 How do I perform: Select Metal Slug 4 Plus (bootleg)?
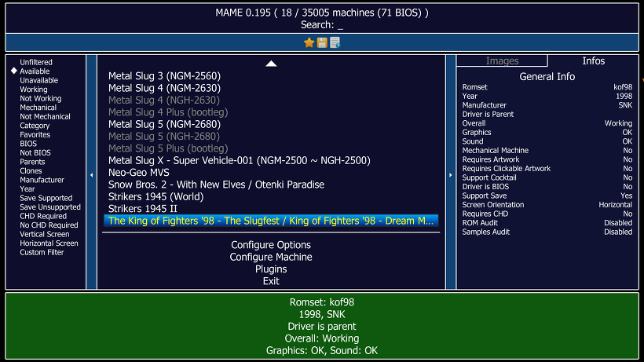168,112
